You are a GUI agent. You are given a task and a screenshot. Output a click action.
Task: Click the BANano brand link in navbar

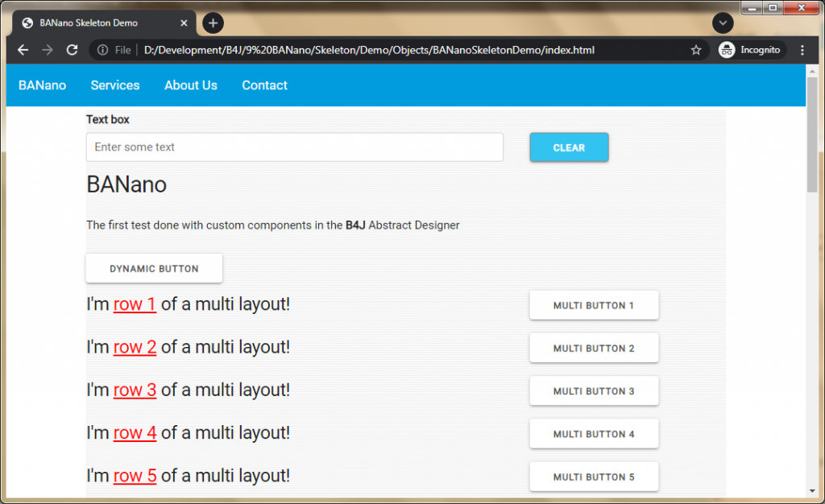43,85
